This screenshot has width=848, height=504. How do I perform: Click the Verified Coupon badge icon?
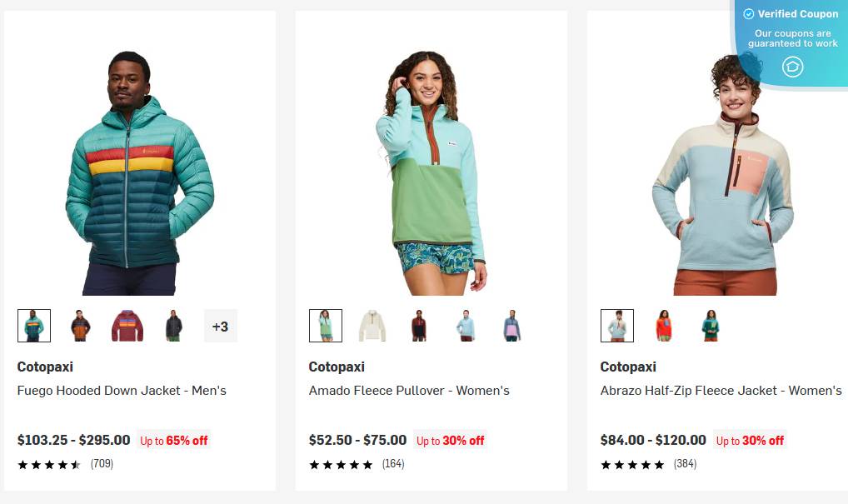[x=792, y=67]
